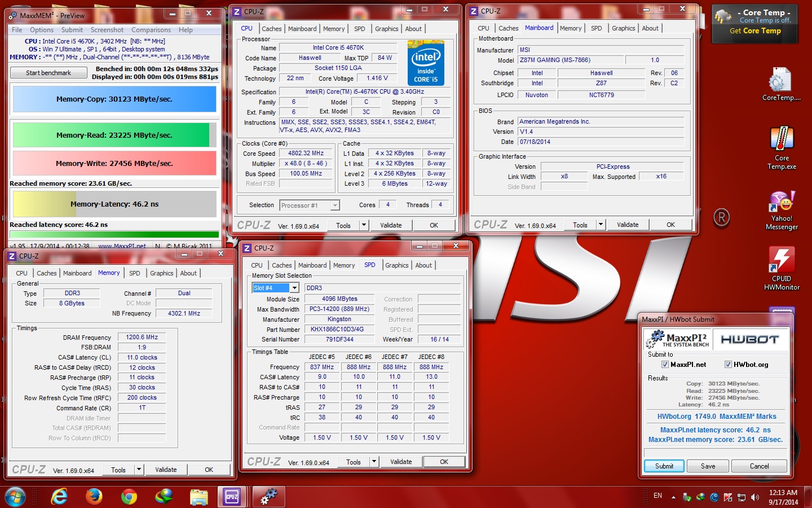This screenshot has height=508, width=812.
Task: Switch to CPU-Z taskbar button
Action: pyautogui.click(x=232, y=497)
